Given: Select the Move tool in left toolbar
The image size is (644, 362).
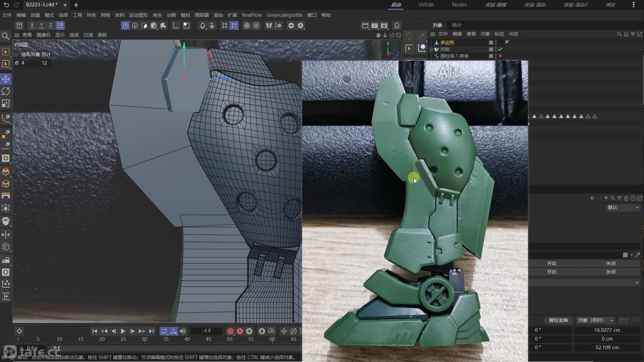Looking at the screenshot, I should pos(6,79).
